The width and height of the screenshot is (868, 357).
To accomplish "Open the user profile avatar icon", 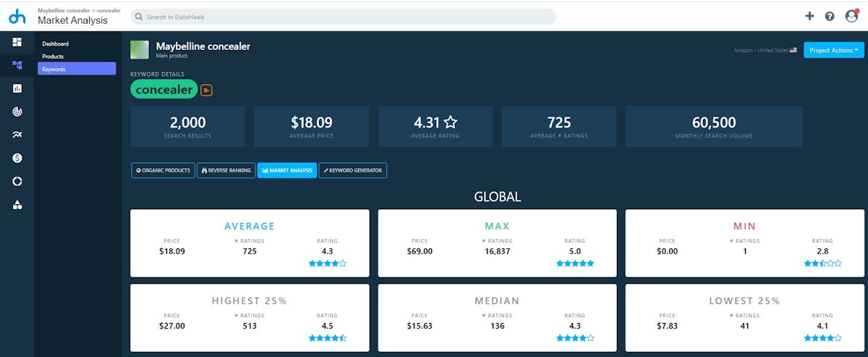I will click(851, 15).
